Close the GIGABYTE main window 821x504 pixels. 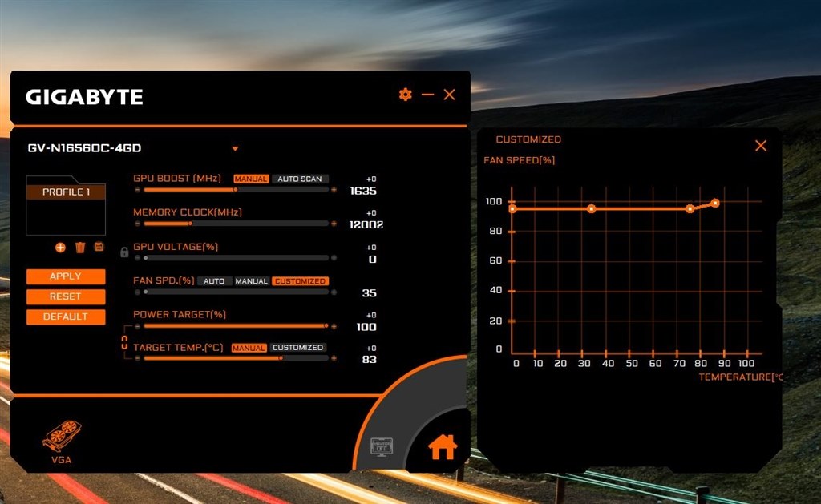[449, 95]
